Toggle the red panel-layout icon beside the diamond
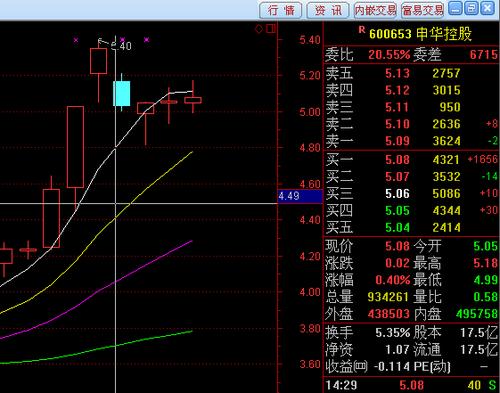Screen dimensions: 500x393 click(271, 29)
